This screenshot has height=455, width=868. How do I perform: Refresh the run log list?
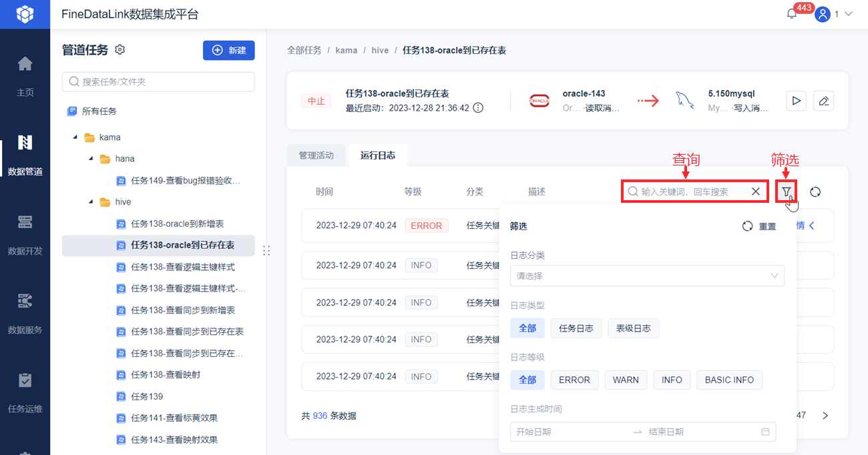point(815,191)
